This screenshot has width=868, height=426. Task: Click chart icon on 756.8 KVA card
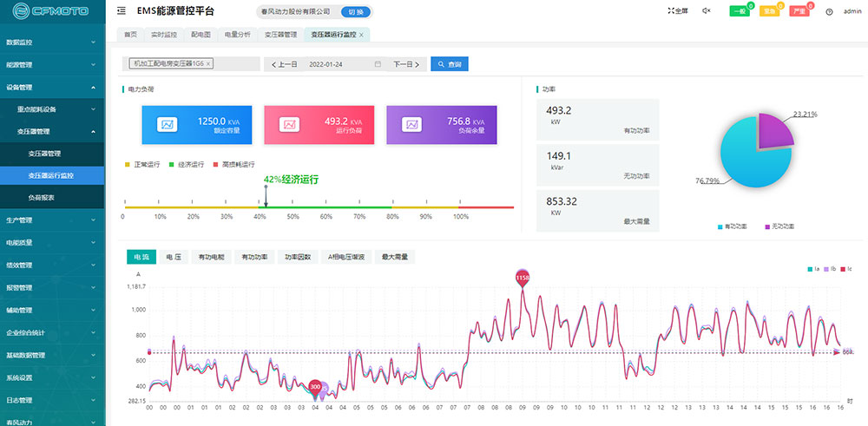coord(412,124)
